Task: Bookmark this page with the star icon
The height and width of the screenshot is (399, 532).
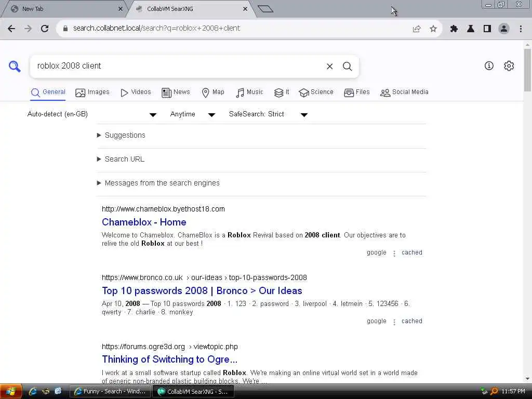Action: point(433,29)
